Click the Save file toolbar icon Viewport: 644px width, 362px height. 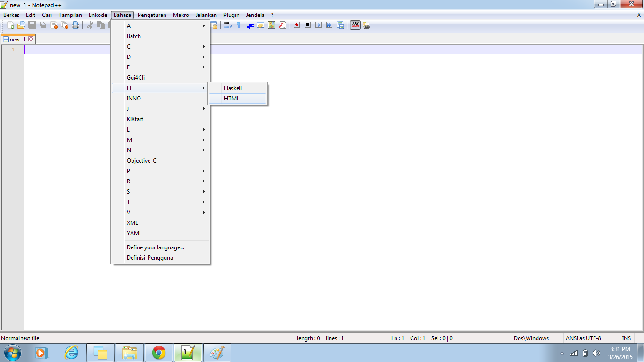click(x=32, y=25)
